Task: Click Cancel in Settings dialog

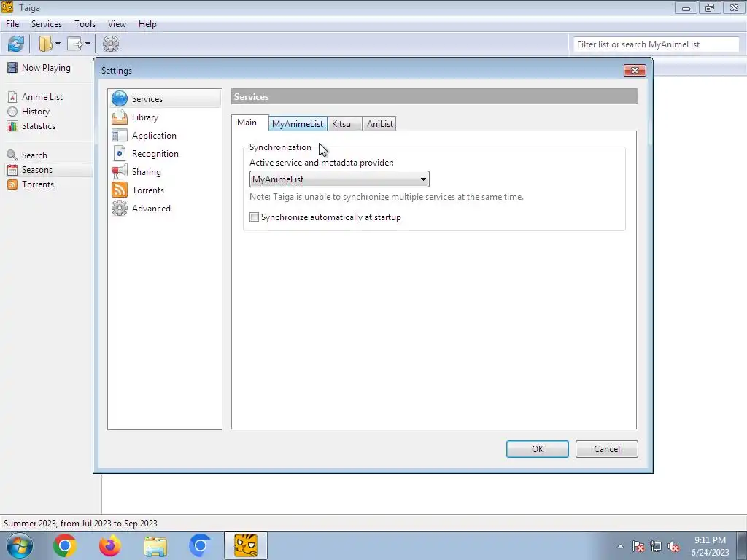Action: 606,449
